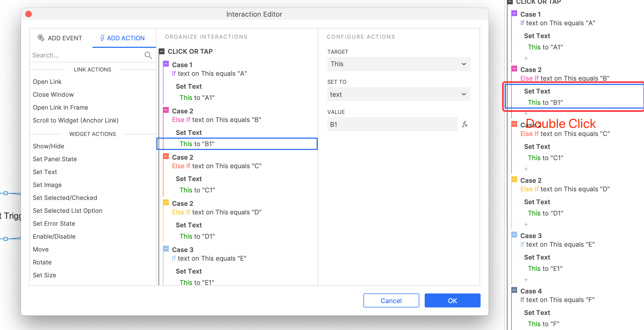Open the TARGET "This" dropdown
Viewport: 644px width, 330px height.
pyautogui.click(x=399, y=64)
